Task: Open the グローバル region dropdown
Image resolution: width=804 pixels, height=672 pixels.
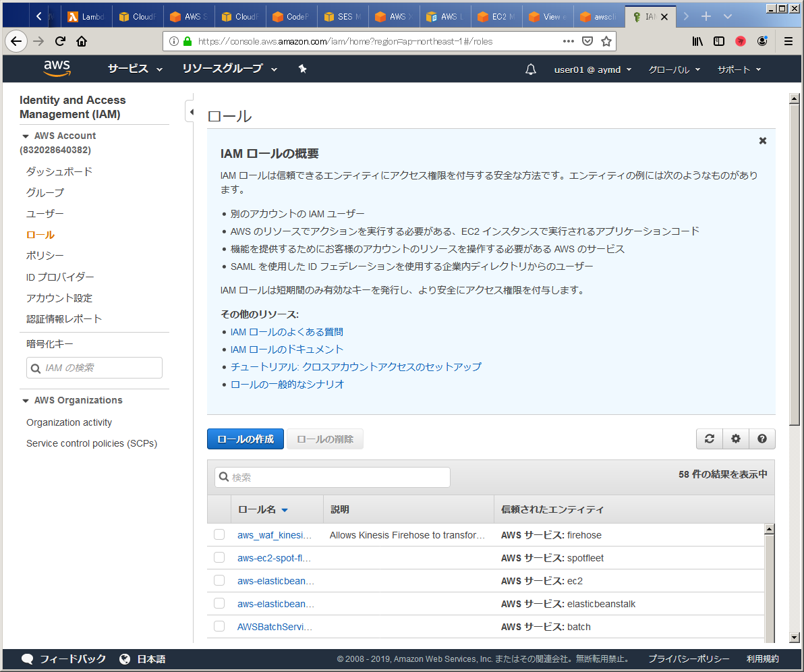Action: click(674, 69)
